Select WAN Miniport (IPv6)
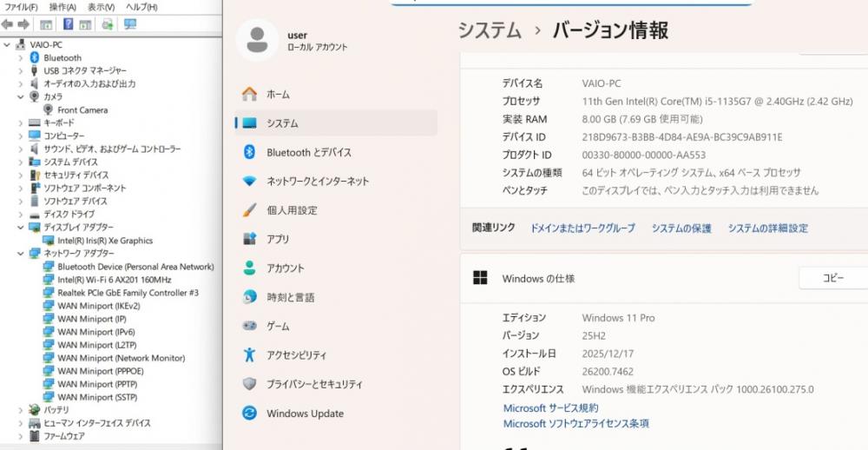 click(x=95, y=332)
